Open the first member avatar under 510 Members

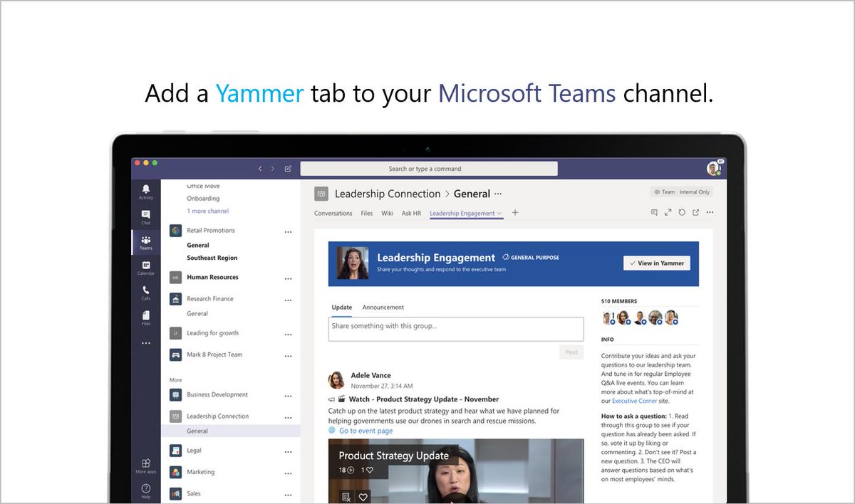point(608,318)
